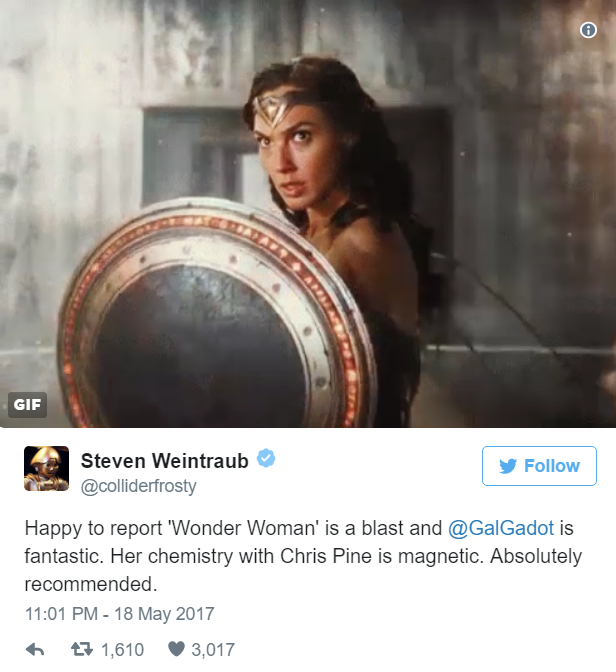
Task: Retweet using the retweet icon
Action: [81, 649]
